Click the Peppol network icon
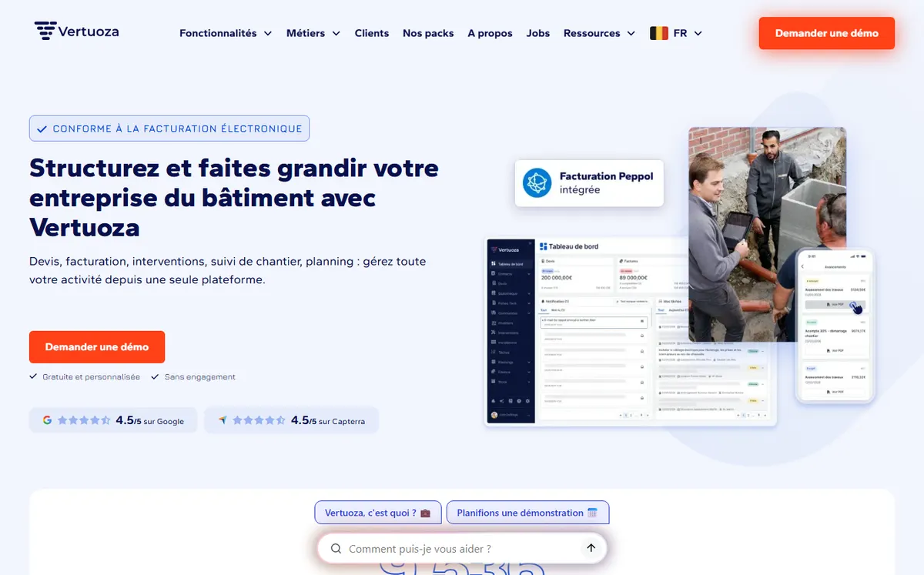The width and height of the screenshot is (924, 575). pos(537,183)
